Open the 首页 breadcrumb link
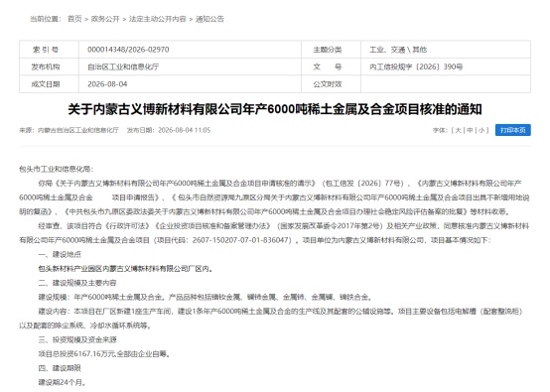Image resolution: width=550 pixels, height=392 pixels. [x=74, y=19]
